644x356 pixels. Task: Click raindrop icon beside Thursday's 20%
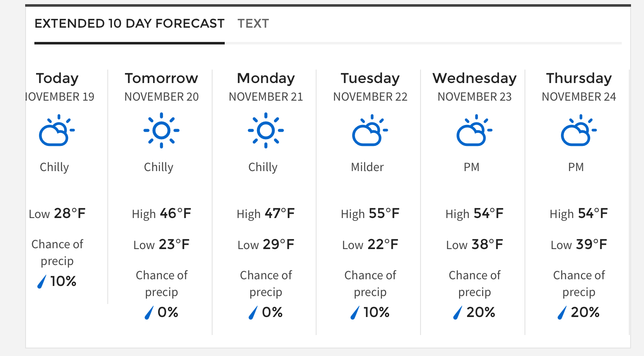(562, 313)
